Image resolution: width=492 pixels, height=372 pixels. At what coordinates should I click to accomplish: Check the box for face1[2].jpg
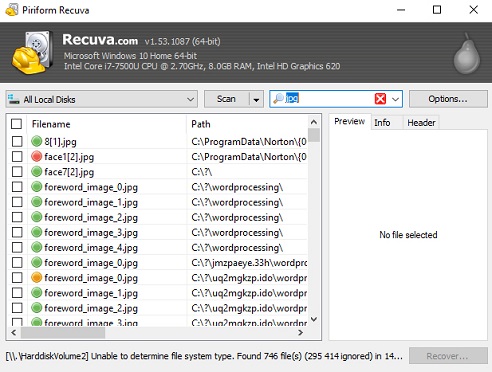pos(17,156)
